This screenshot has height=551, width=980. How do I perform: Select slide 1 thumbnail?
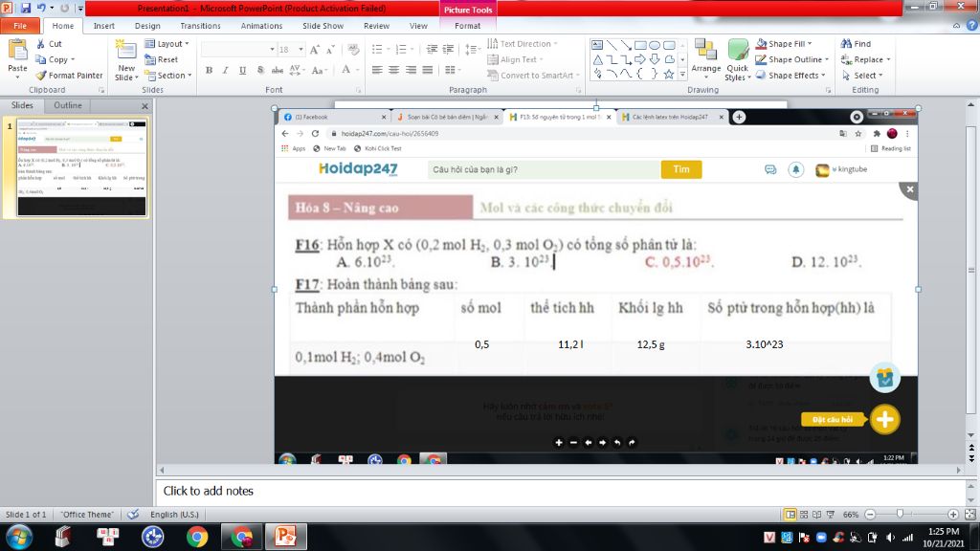tap(81, 168)
